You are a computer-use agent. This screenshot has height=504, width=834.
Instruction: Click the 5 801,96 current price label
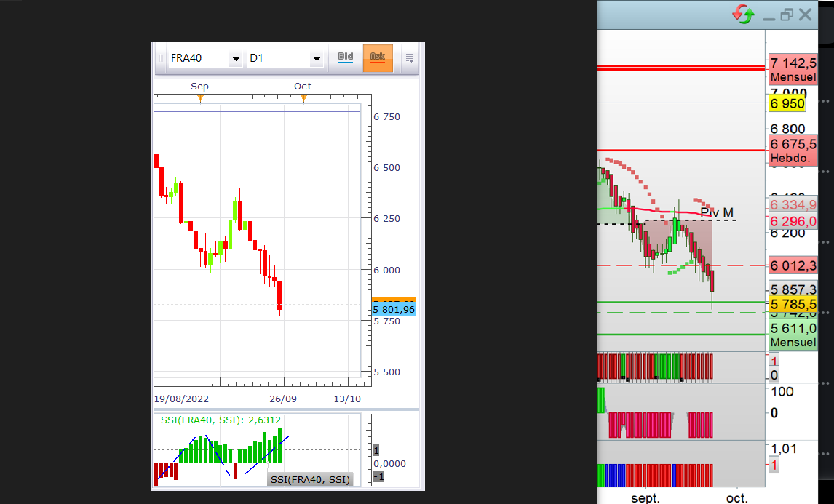[x=394, y=310]
